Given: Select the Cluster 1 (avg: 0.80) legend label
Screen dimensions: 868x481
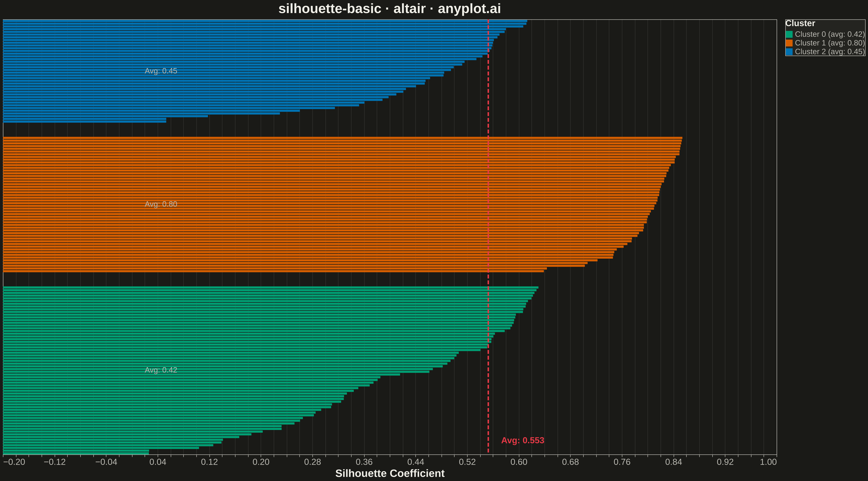Looking at the screenshot, I should pos(830,43).
